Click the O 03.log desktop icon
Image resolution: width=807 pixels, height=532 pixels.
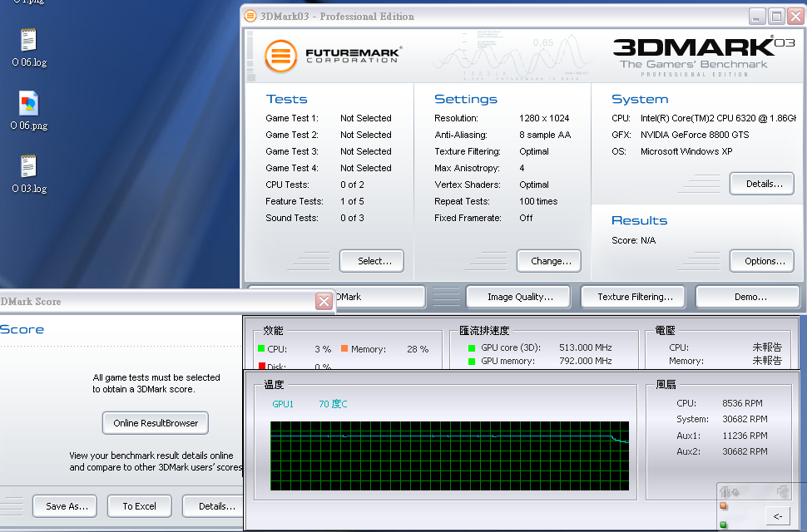click(x=28, y=168)
